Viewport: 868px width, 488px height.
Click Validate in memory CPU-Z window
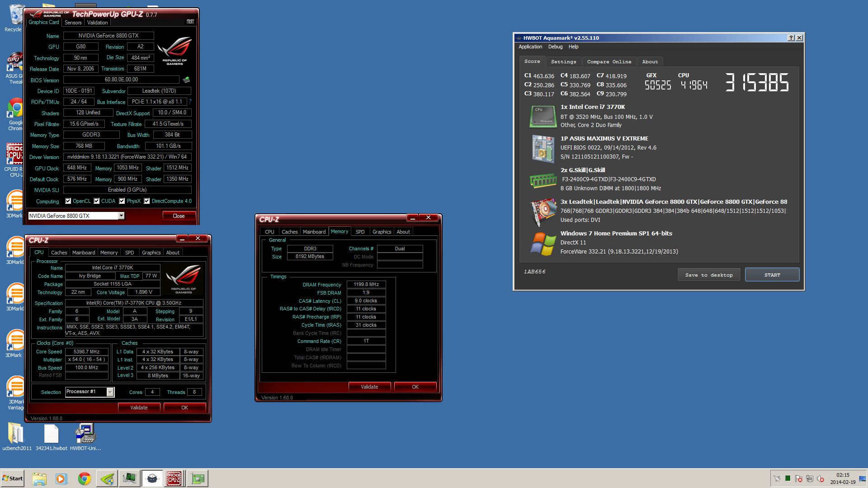(369, 387)
